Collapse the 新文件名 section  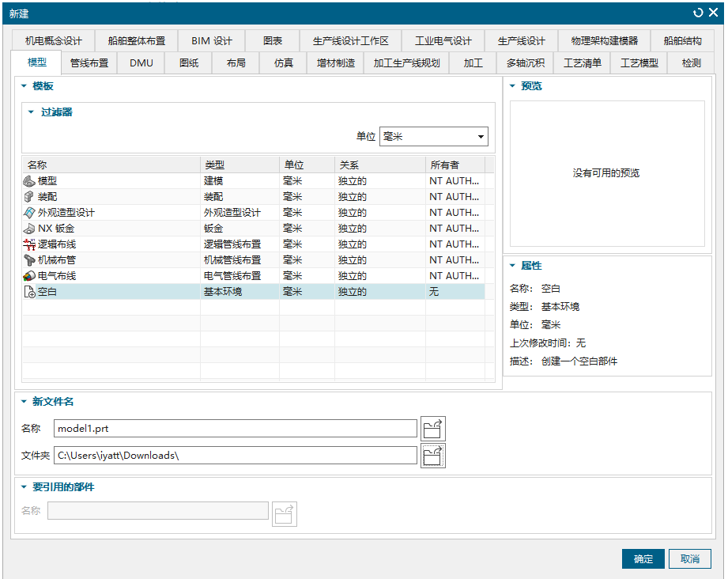point(23,402)
